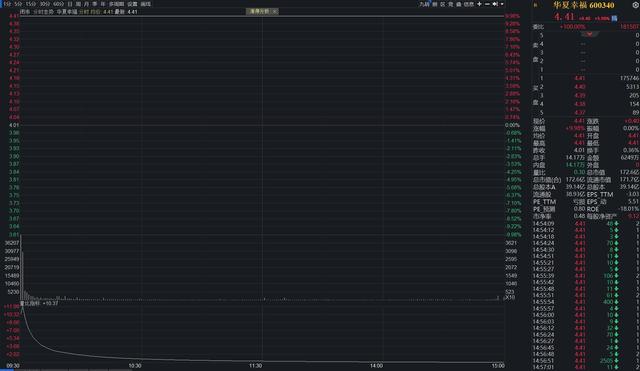640x371 pixels.
Task: Click the 36207 volume axis label
Action: pos(12,243)
